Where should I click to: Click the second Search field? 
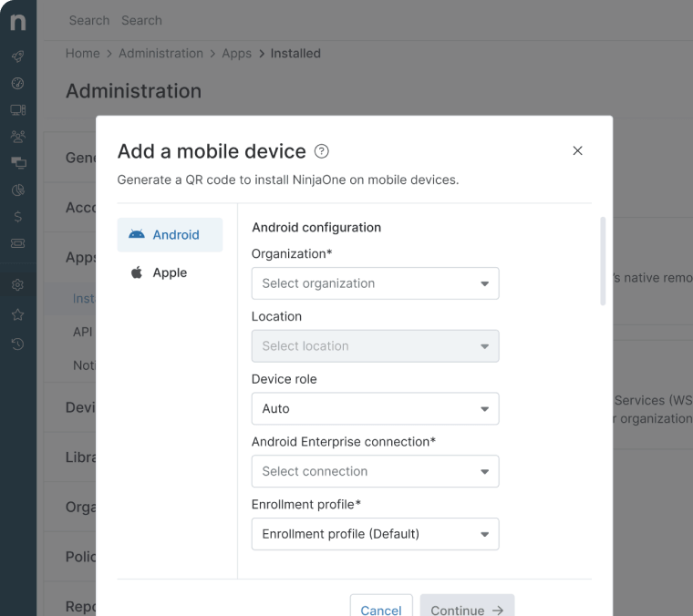click(142, 20)
